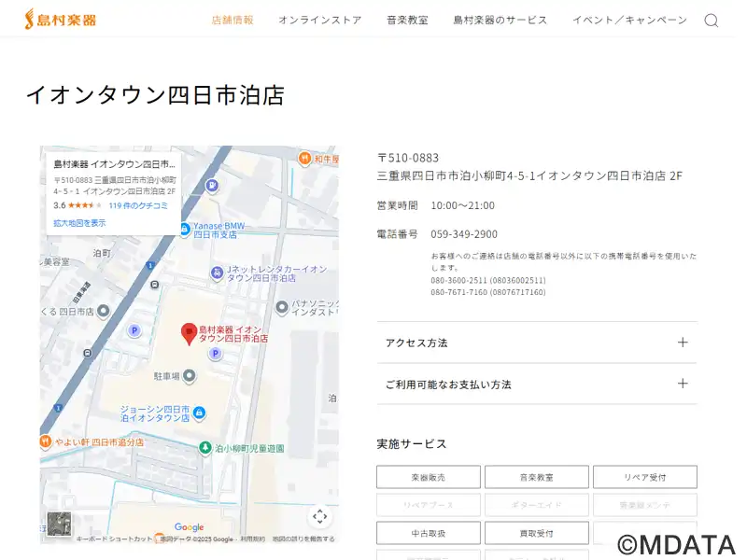Click the 拡大地図を表示 link
This screenshot has width=747, height=560.
pyautogui.click(x=79, y=223)
